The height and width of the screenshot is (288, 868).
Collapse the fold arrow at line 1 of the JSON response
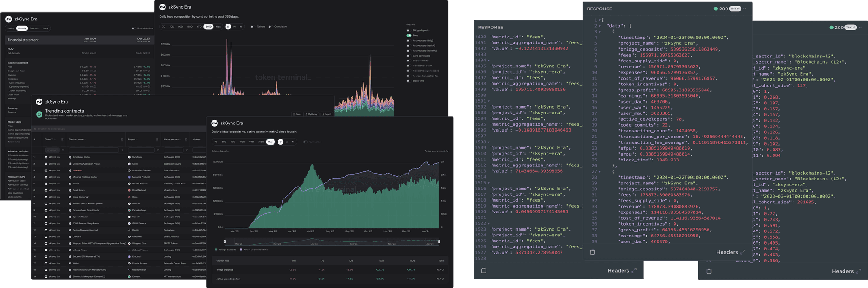[x=600, y=20]
